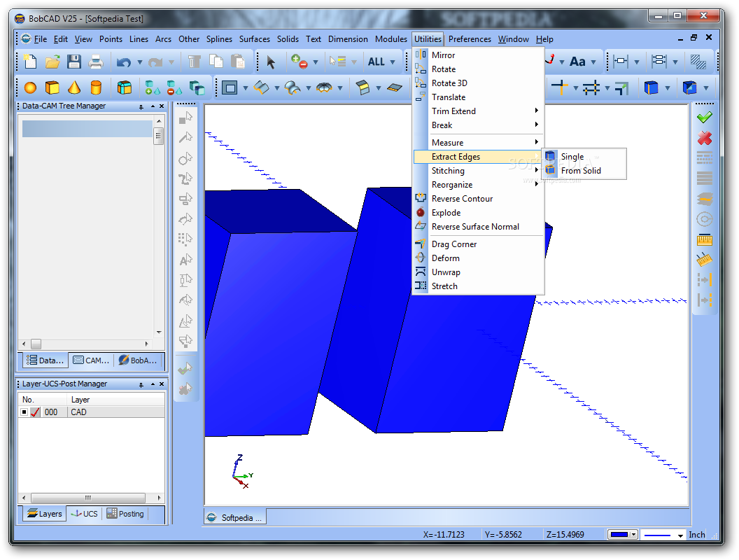739x560 pixels.
Task: Click the red X cancel icon
Action: [x=705, y=138]
